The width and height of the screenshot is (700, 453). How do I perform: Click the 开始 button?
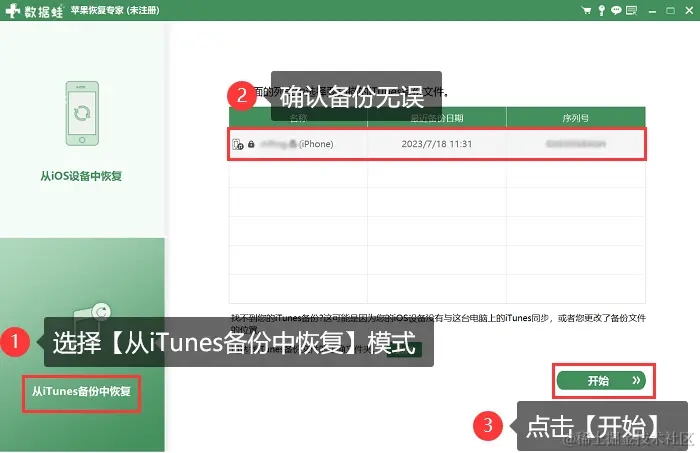coord(601,380)
